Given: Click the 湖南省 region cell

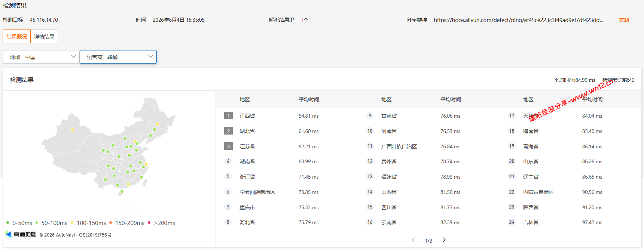Looking at the screenshot, I should (247, 162).
